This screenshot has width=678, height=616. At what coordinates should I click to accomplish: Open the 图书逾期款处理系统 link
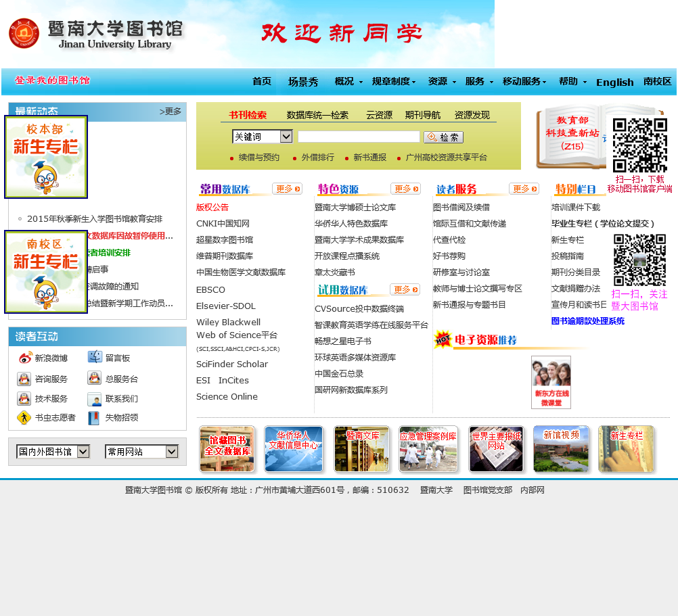point(587,321)
